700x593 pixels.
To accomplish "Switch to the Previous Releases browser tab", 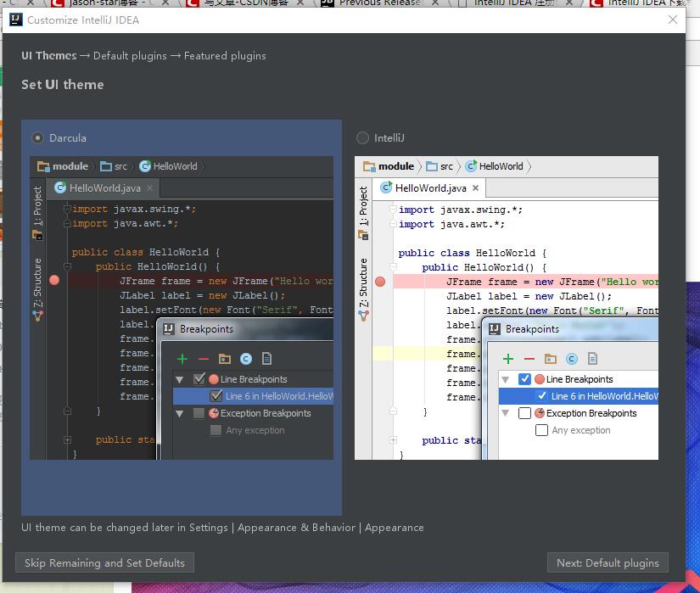I will 380,3.
